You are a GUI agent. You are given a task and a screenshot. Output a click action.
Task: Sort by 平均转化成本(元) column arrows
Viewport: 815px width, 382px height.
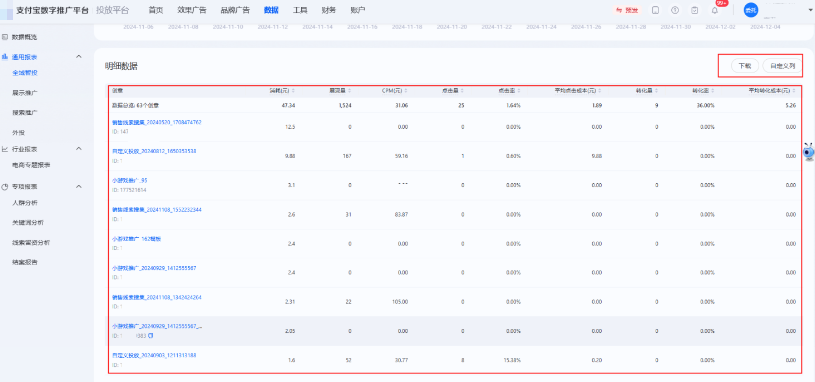[x=794, y=91]
